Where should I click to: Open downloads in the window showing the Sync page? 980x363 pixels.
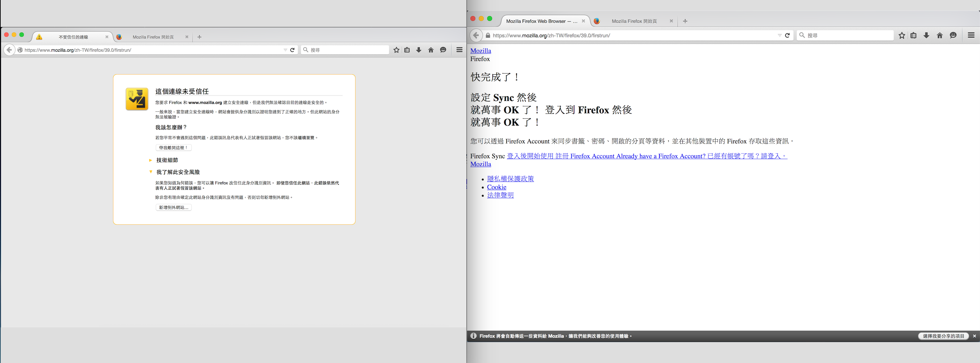(x=927, y=35)
